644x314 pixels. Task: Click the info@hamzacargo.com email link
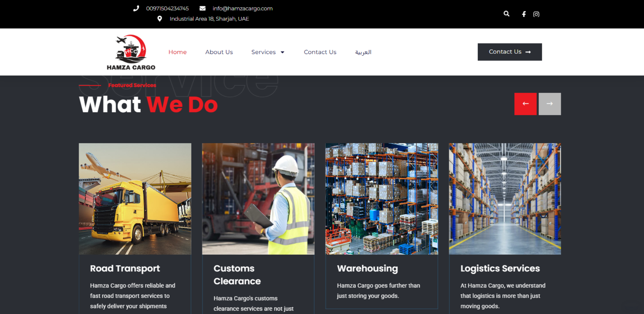point(242,8)
